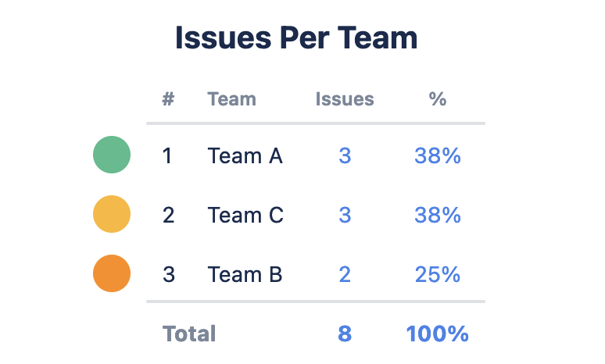Screen dimensions: 605x364
Task: Click Team A's 38% percentage link
Action: click(x=438, y=156)
